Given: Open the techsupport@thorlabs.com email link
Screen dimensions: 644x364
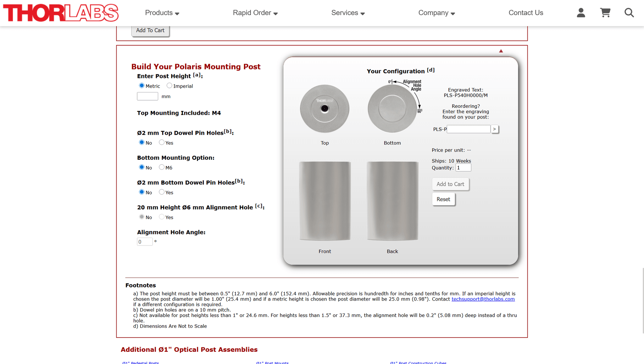Looking at the screenshot, I should 483,299.
